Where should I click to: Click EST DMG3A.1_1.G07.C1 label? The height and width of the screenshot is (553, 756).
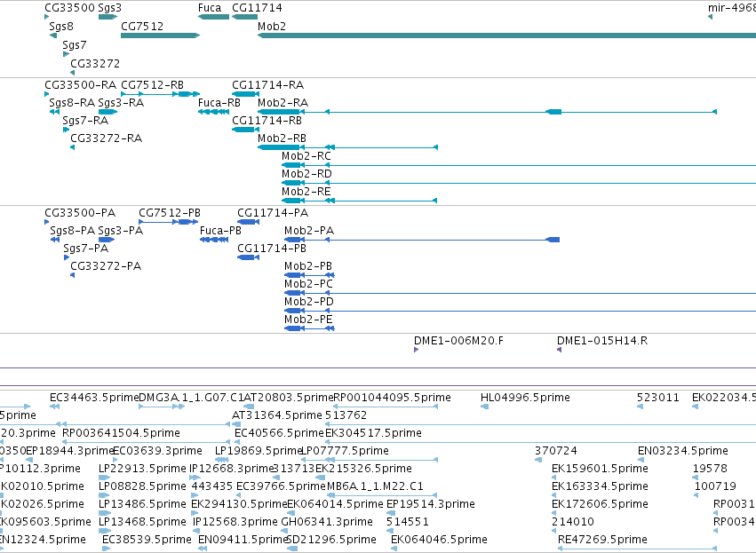[x=191, y=398]
